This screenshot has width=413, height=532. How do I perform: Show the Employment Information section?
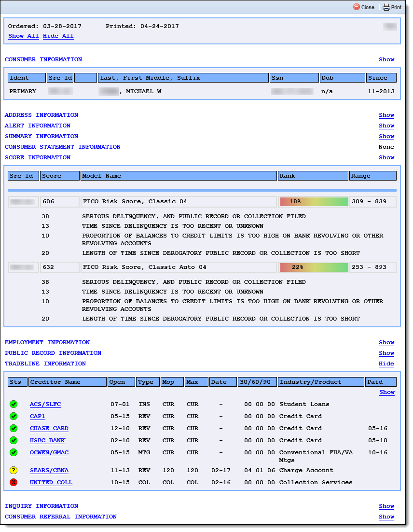click(x=386, y=342)
